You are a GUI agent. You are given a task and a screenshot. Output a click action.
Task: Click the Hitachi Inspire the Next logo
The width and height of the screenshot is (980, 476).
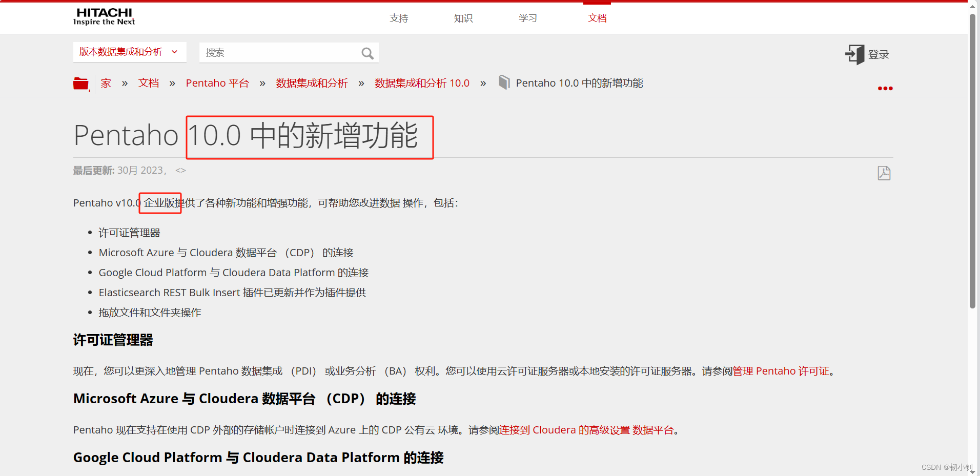pyautogui.click(x=104, y=16)
